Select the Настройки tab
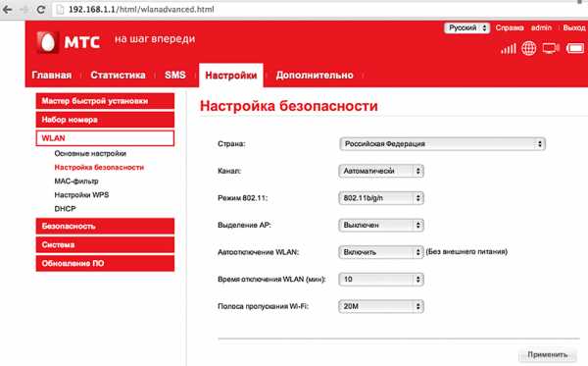The image size is (588, 366). [231, 76]
